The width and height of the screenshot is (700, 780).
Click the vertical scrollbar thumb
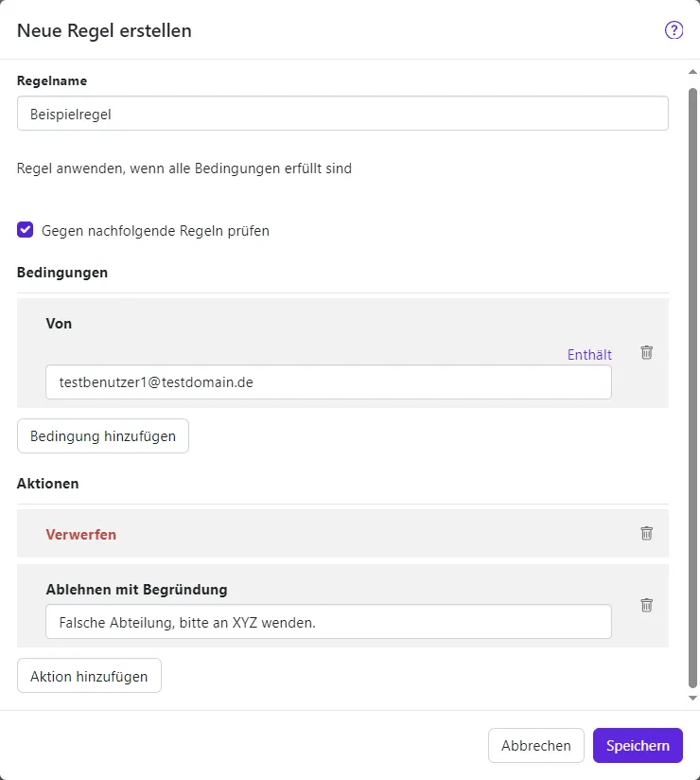(x=692, y=379)
